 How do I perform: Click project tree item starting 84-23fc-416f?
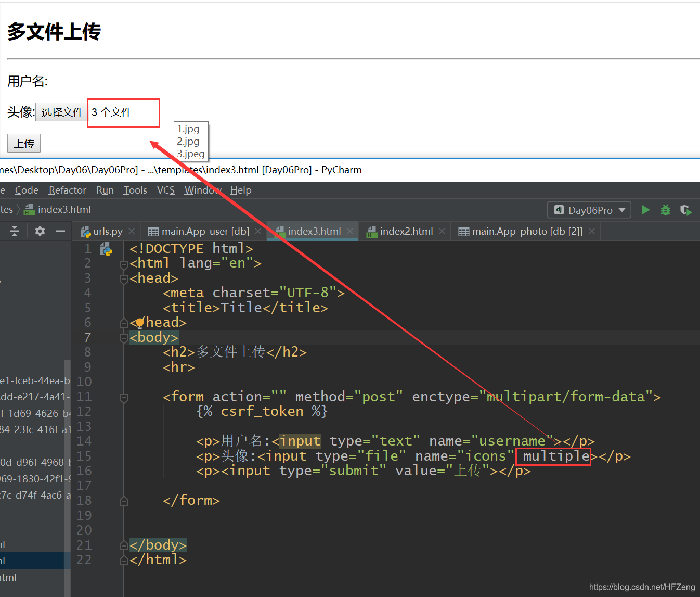35,429
